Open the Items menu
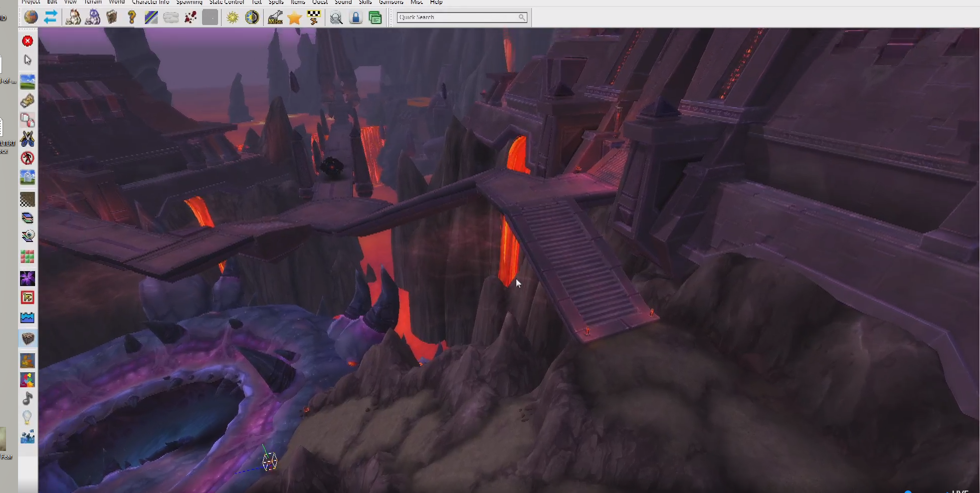 (x=298, y=2)
